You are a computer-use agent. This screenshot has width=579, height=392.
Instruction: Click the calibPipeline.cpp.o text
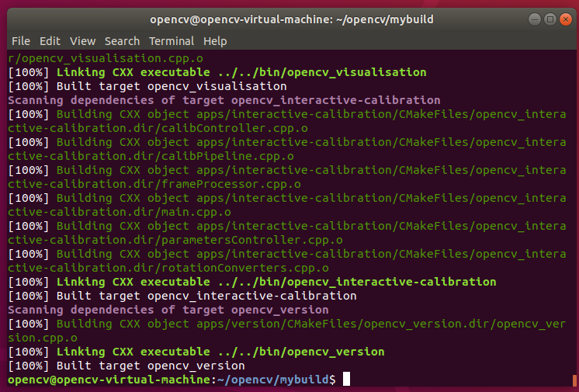tap(227, 156)
